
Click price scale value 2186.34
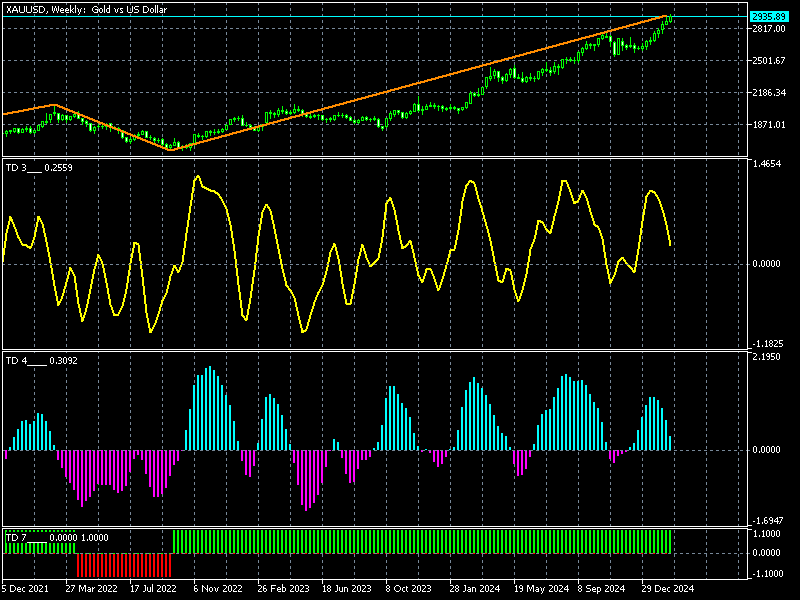(x=768, y=93)
